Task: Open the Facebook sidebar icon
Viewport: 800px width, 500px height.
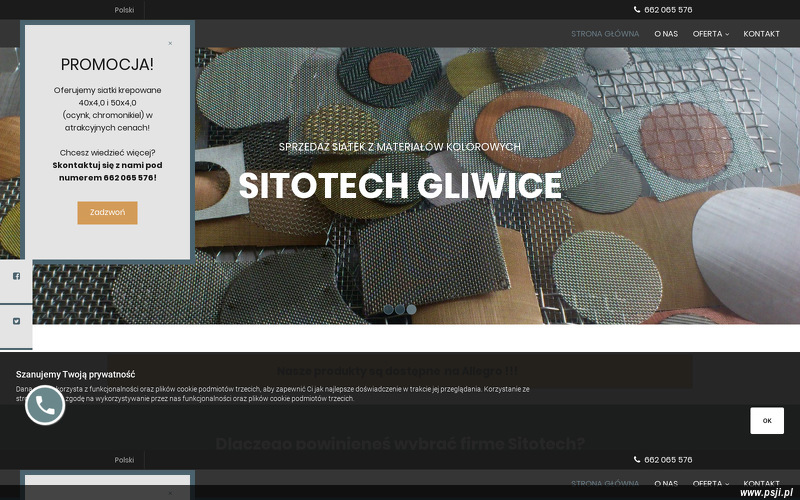Action: pos(16,276)
